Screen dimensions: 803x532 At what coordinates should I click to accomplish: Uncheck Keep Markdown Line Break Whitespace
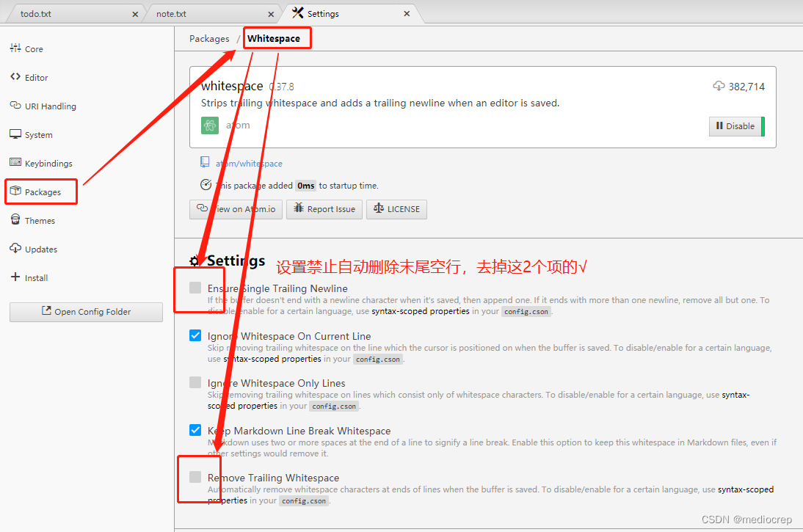(195, 430)
